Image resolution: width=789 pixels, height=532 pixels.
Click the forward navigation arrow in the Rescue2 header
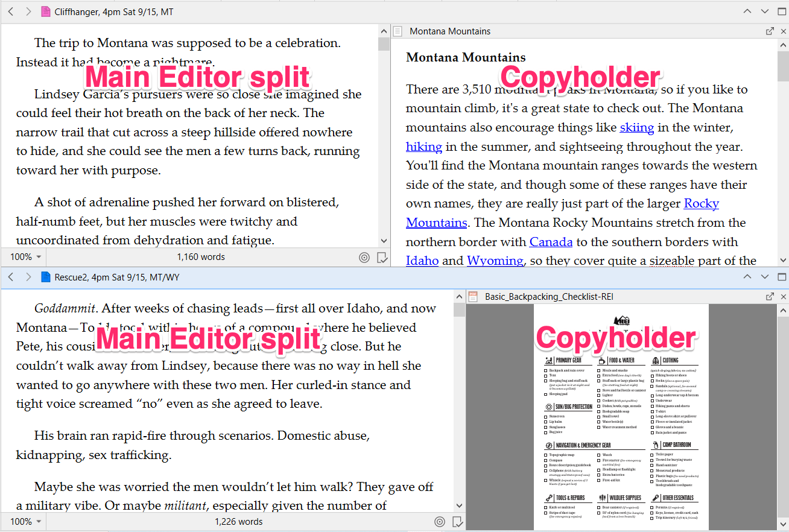28,277
